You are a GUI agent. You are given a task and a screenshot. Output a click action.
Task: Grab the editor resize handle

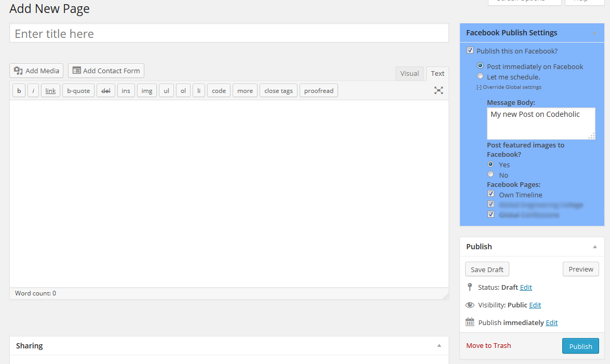445,296
